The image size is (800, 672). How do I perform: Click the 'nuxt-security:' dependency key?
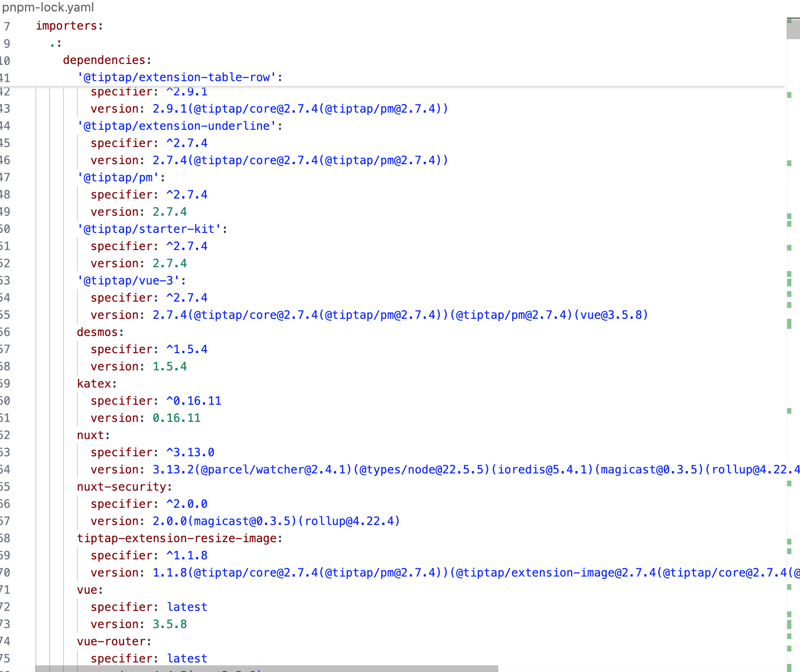pos(124,487)
